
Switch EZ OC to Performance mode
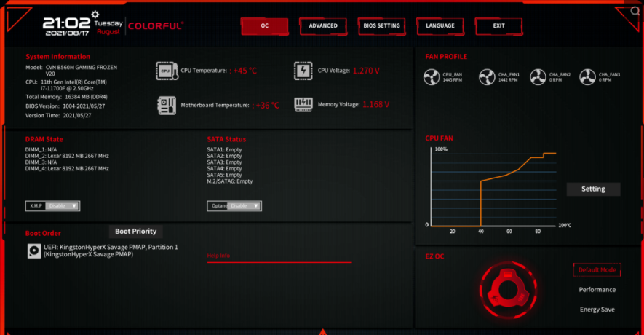[597, 290]
